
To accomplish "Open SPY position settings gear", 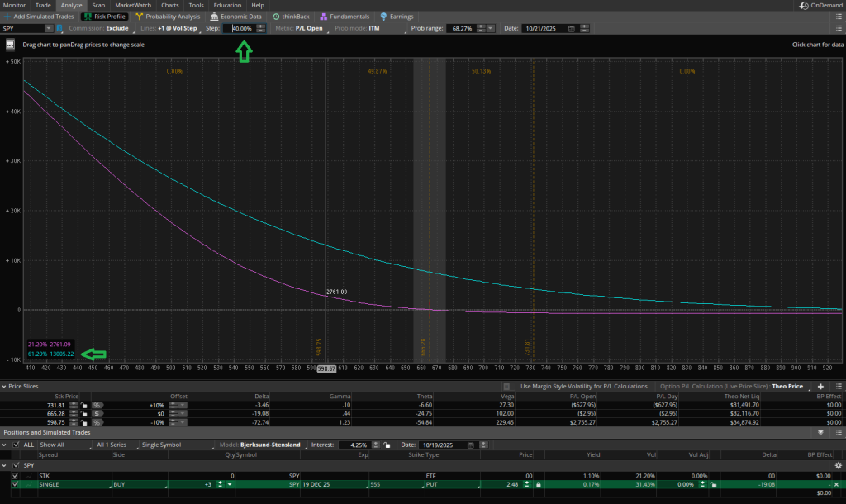I will (839, 465).
